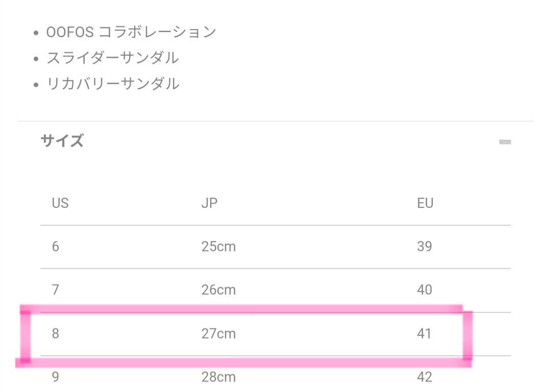The image size is (545, 392).
Task: Select EU size 39 cell
Action: [x=424, y=247]
